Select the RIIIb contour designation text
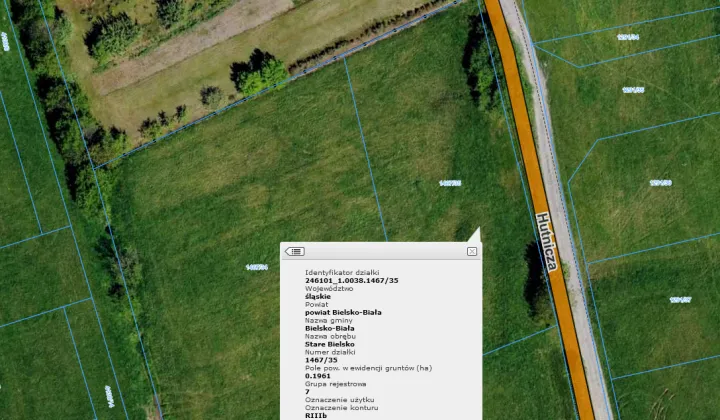Viewport: 720px width, 420px height. coord(316,415)
